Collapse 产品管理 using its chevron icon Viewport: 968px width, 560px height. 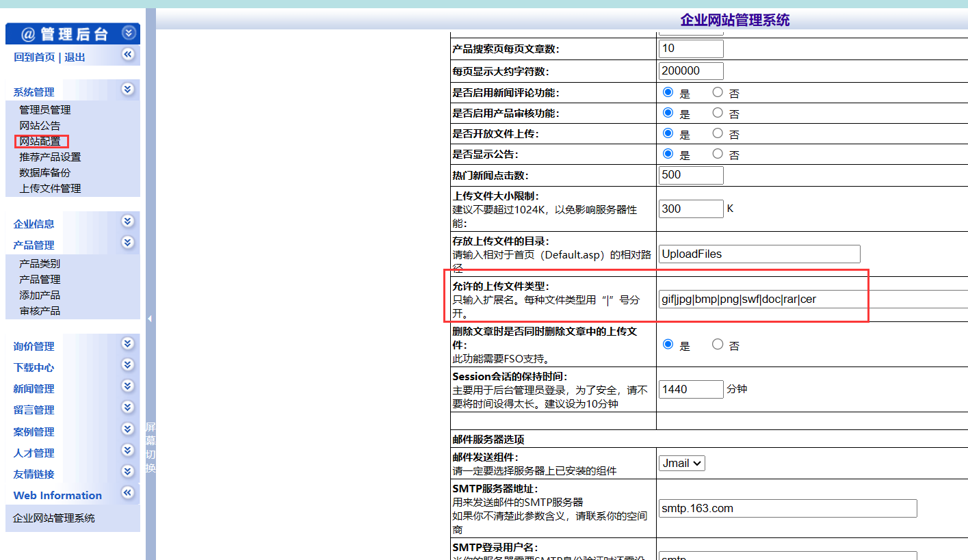click(x=128, y=242)
